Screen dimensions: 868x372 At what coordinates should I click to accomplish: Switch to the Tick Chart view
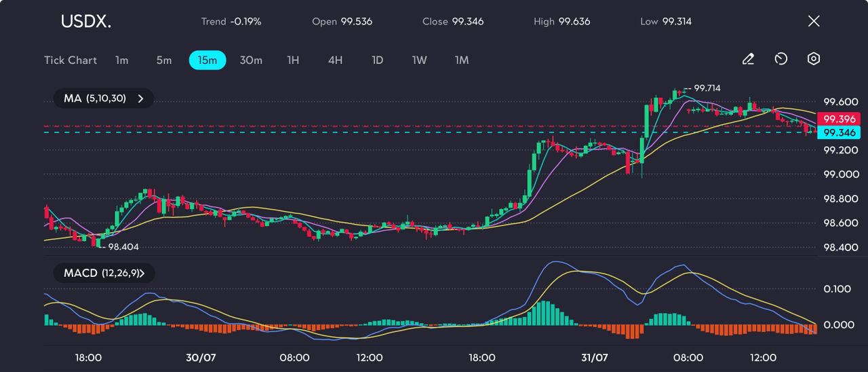pos(71,60)
